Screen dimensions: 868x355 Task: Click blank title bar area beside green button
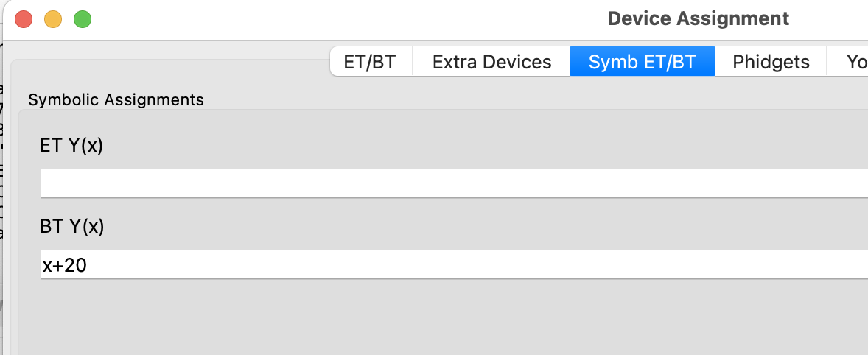pos(332,19)
